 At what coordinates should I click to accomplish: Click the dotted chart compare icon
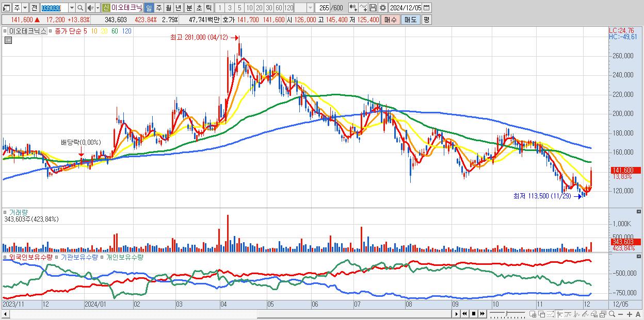551,314
